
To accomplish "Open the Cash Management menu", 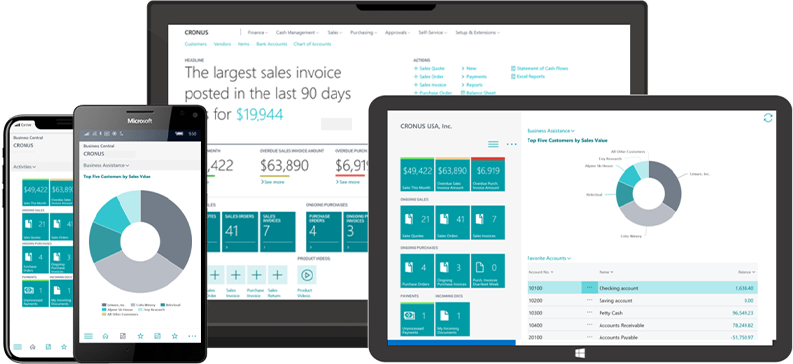I will (298, 32).
